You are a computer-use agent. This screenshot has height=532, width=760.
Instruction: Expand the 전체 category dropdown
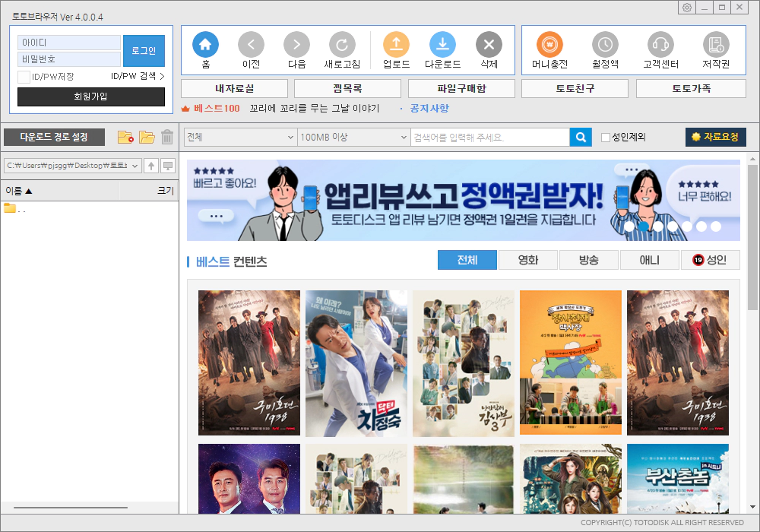click(240, 137)
